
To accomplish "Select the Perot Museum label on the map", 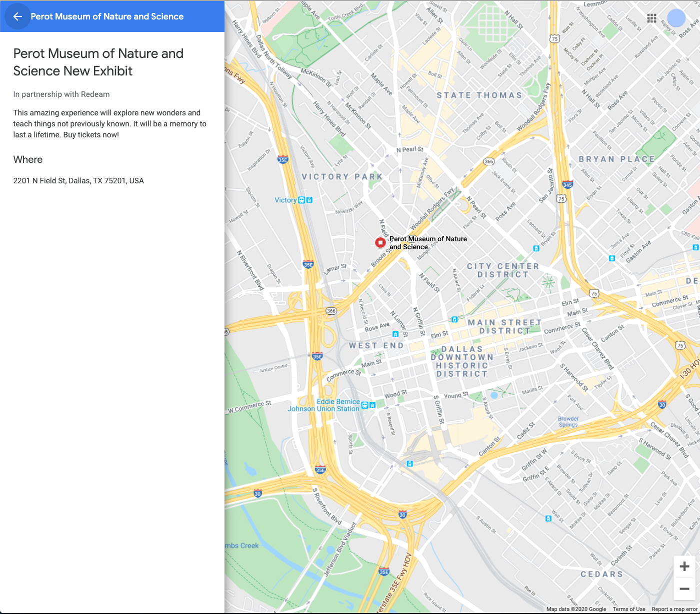I will point(428,243).
